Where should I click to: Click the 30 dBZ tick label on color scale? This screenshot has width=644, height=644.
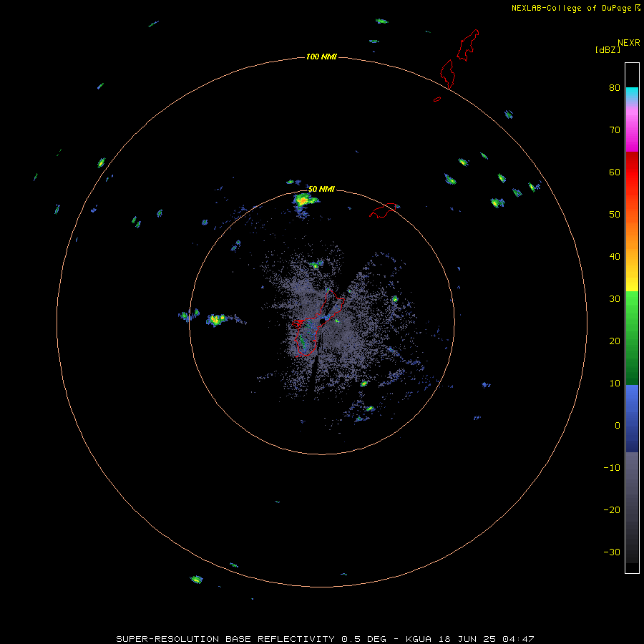[615, 298]
